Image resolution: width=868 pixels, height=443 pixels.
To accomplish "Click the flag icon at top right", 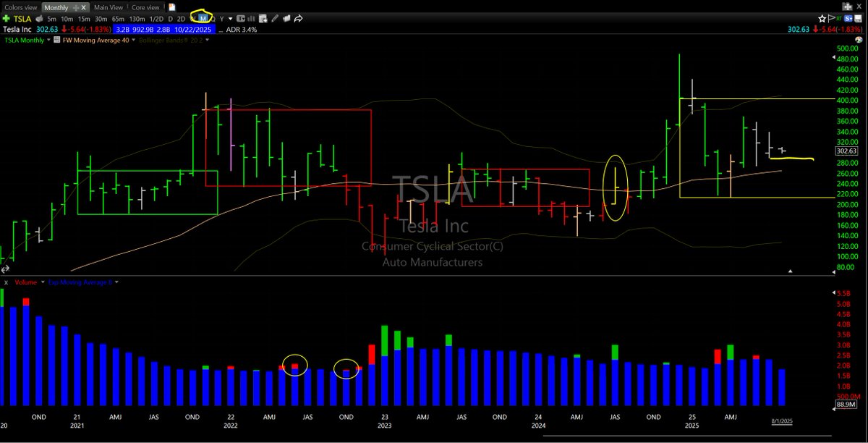I will 831,19.
